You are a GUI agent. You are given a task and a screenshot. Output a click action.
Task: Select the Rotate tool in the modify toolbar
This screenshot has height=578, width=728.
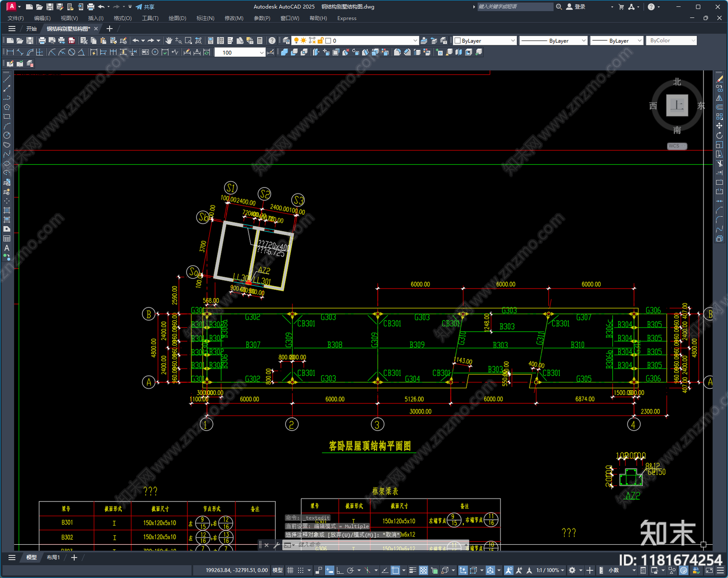pos(719,135)
